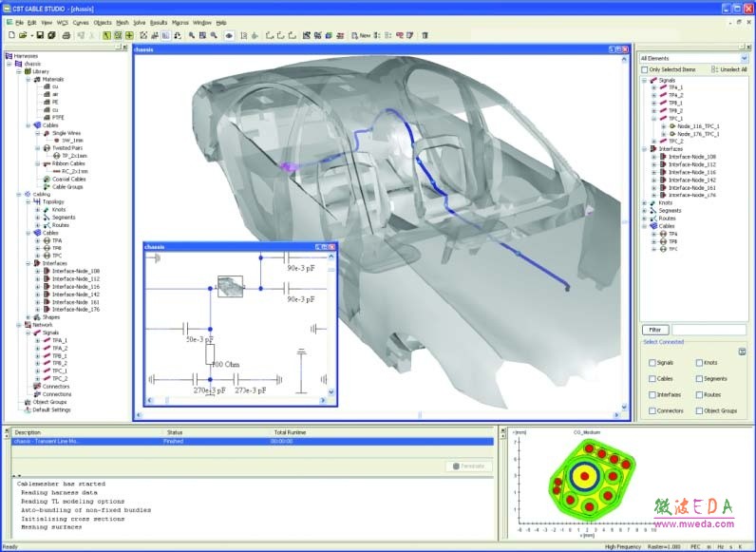Collapse TPC_1 in right panel tree
The width and height of the screenshot is (756, 552).
click(x=653, y=119)
